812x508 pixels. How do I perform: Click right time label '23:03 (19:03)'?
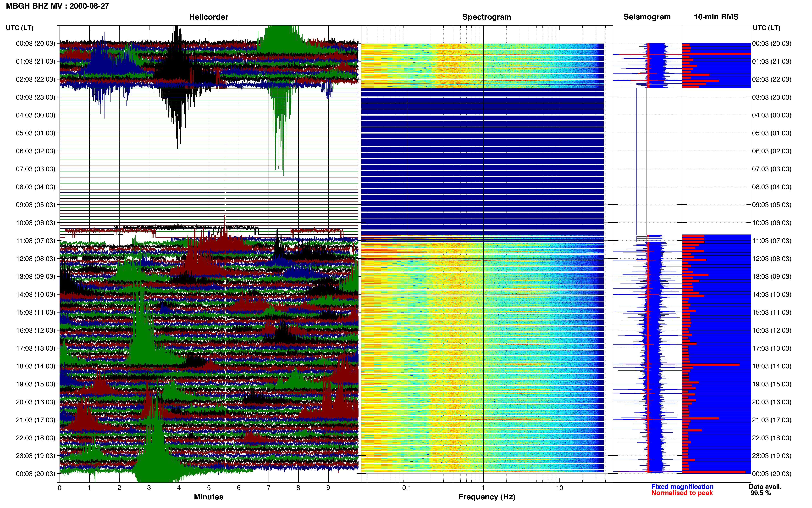coord(772,456)
